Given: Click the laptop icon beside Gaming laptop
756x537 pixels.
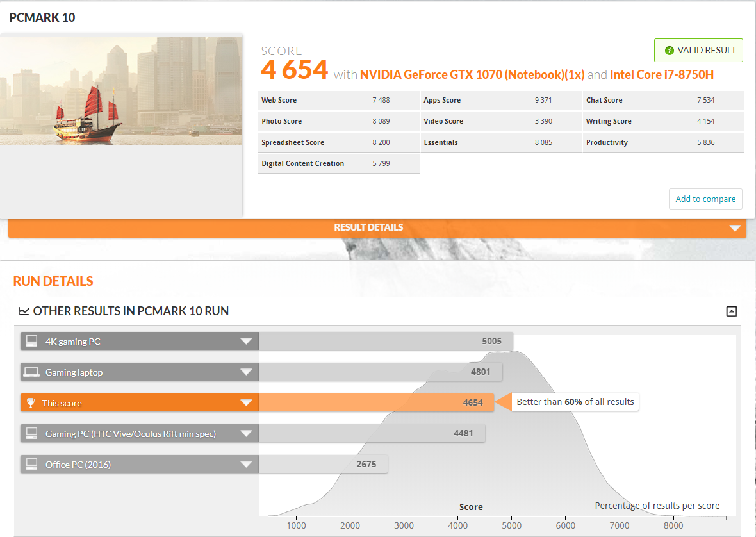Looking at the screenshot, I should click(32, 372).
